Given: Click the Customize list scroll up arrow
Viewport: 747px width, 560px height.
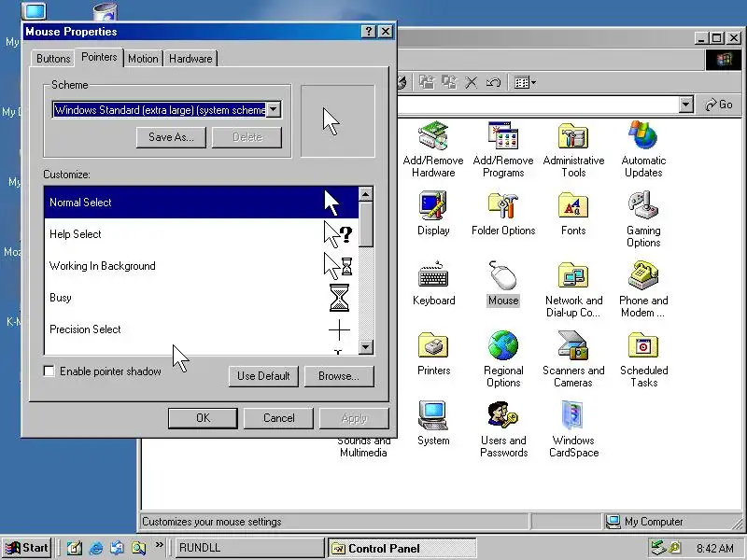Looking at the screenshot, I should pos(365,194).
